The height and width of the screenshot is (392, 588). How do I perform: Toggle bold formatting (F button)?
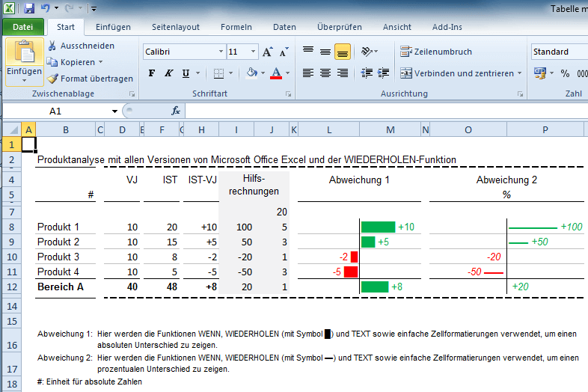pos(152,73)
